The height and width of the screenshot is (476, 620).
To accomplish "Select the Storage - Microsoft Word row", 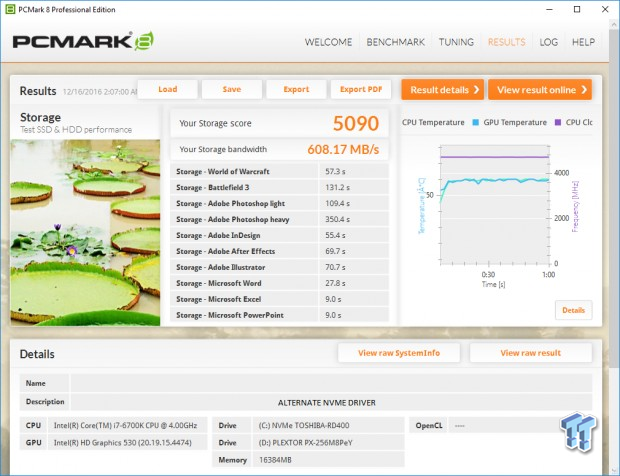I will click(x=280, y=283).
